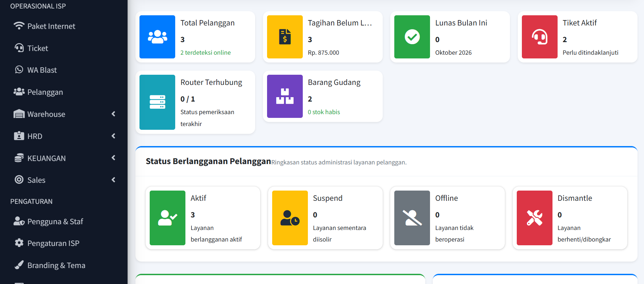Click the WA Blast WhatsApp icon
The width and height of the screenshot is (644, 284).
(19, 70)
